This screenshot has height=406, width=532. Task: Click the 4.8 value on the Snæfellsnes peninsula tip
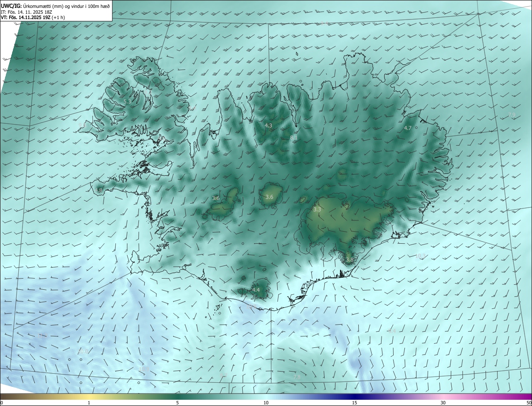pyautogui.click(x=99, y=191)
